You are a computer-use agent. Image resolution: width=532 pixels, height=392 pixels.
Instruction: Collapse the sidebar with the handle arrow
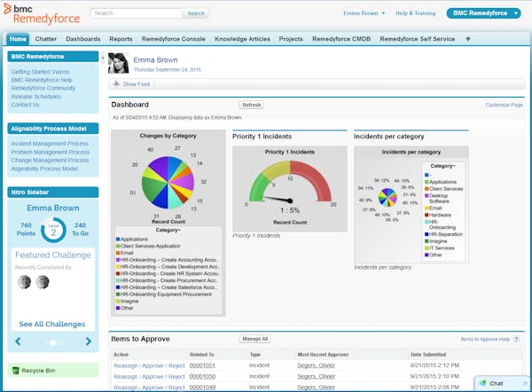[x=103, y=59]
